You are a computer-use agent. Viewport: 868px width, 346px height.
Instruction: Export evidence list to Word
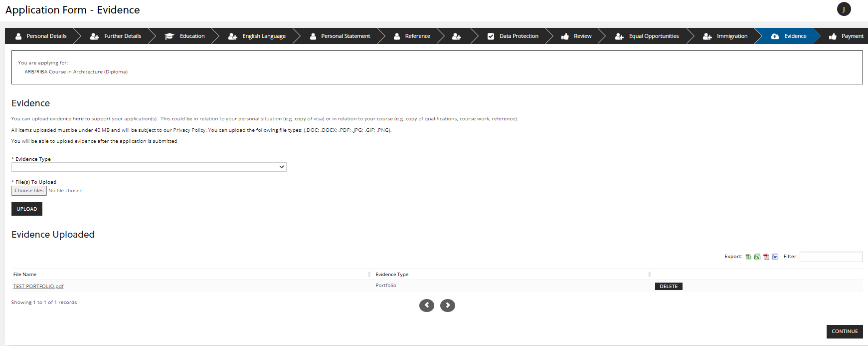[x=775, y=257]
